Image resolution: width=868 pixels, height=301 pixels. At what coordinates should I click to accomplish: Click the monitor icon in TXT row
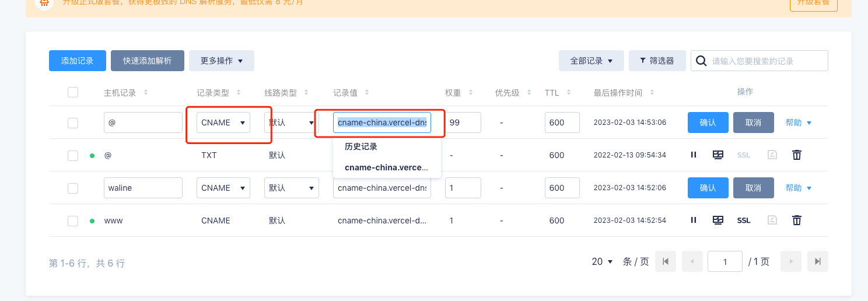pos(718,155)
